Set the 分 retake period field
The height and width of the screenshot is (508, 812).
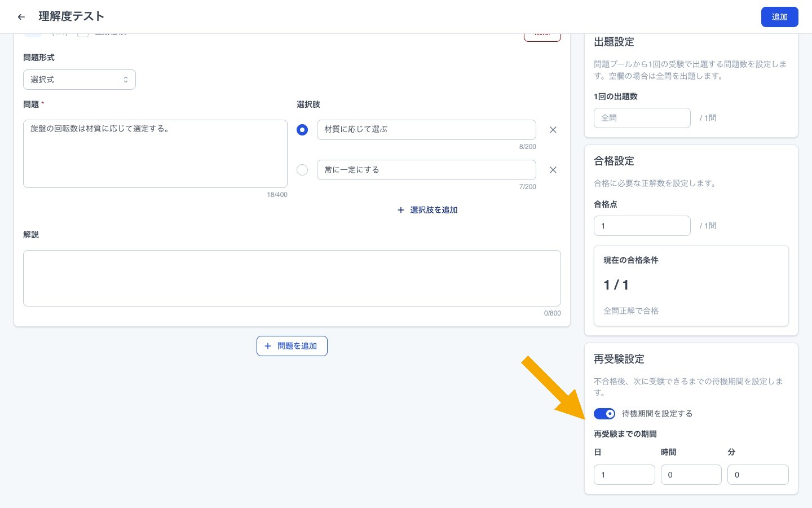pyautogui.click(x=758, y=475)
